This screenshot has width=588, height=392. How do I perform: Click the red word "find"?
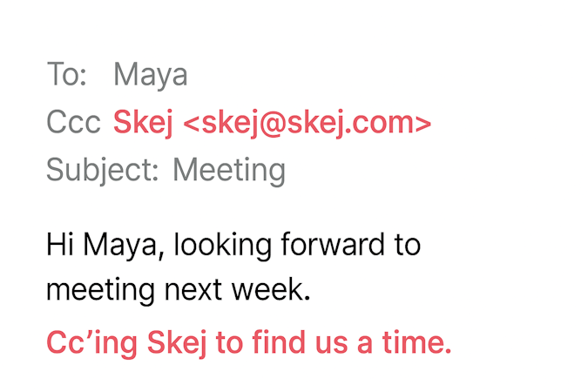click(x=277, y=342)
